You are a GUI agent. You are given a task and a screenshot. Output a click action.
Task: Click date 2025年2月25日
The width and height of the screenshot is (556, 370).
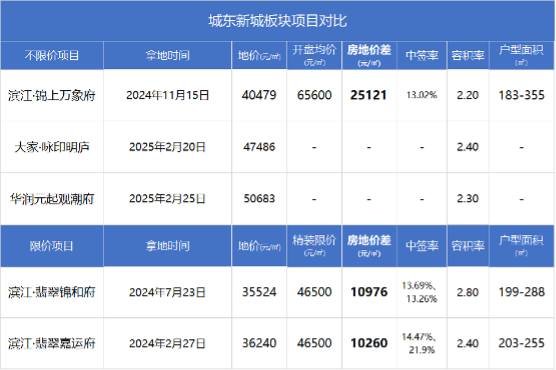(167, 199)
